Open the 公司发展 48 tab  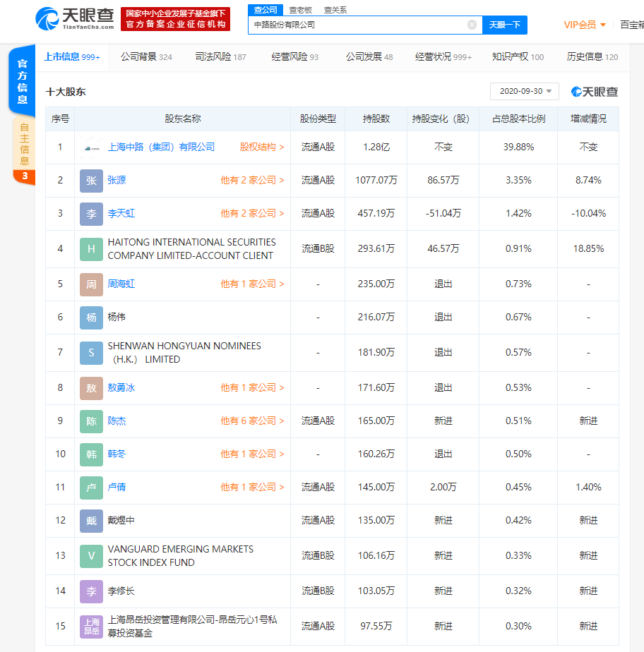coord(369,57)
